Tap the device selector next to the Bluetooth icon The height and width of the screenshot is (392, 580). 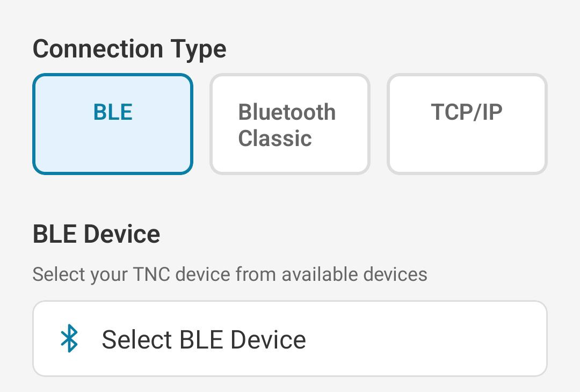(204, 339)
